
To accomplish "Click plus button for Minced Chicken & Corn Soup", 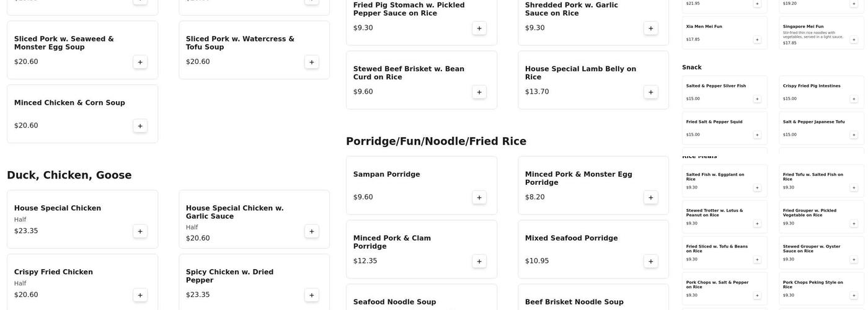I will 140,126.
